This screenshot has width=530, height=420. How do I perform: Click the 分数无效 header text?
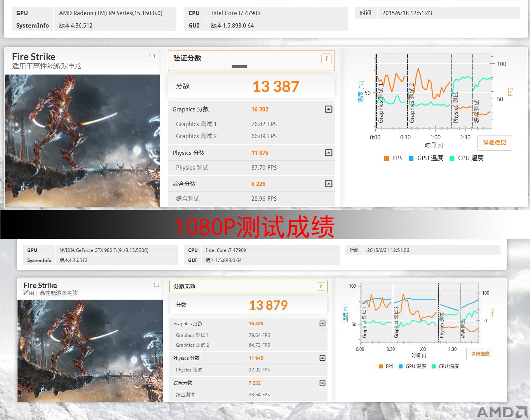coord(185,286)
